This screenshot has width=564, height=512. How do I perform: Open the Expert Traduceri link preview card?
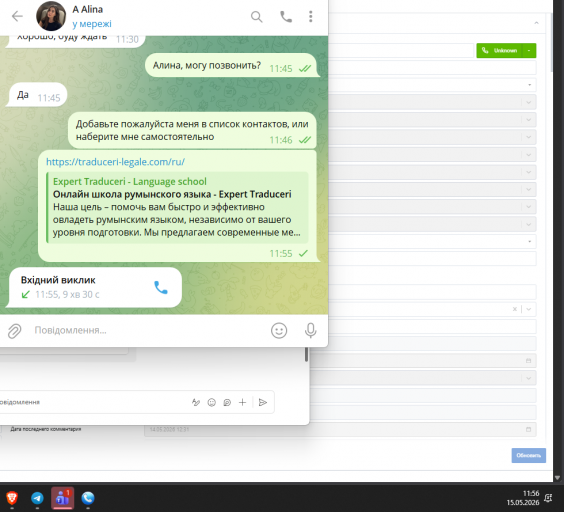click(x=177, y=207)
